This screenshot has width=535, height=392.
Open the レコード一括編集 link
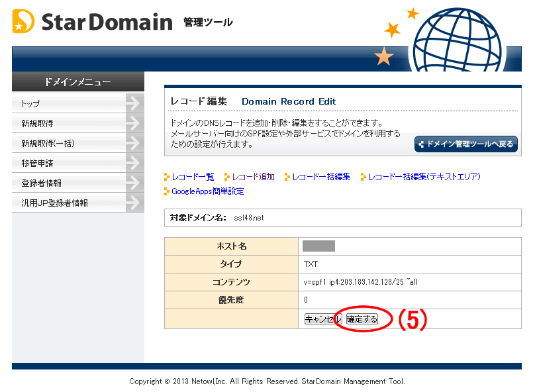(x=321, y=177)
